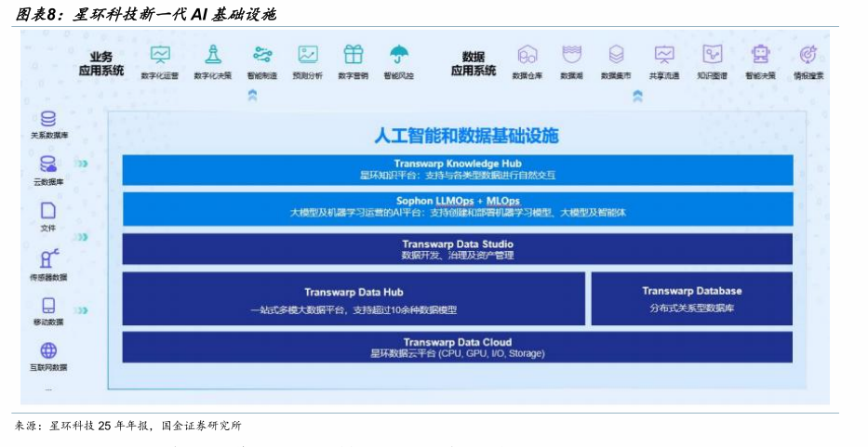Click the text 数据开发、治理及资产管理
Viewport: 868px width, 447px height.
tap(458, 256)
